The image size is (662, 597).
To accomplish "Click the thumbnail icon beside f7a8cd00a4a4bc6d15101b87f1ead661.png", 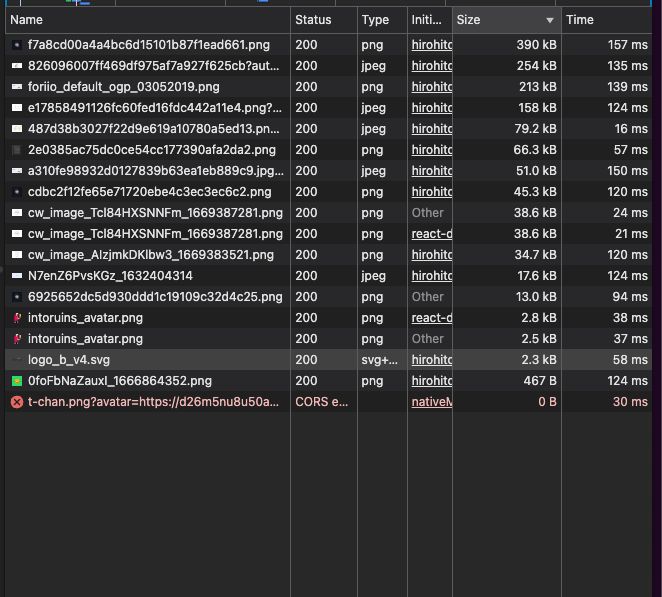I will coord(16,45).
